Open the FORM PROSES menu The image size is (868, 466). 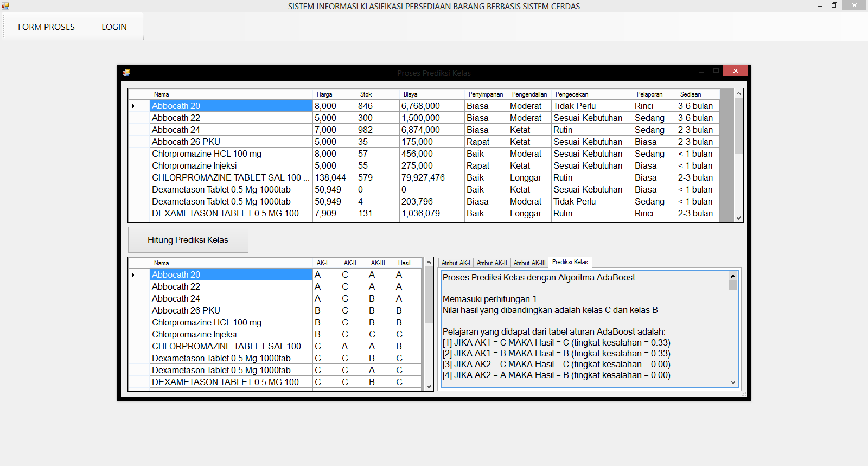46,27
